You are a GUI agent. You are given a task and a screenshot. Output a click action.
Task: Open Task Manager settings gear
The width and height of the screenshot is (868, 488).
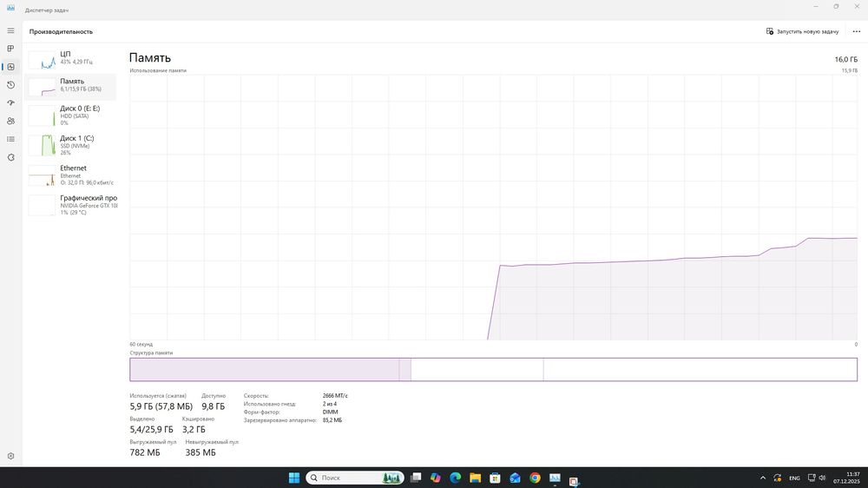10,456
